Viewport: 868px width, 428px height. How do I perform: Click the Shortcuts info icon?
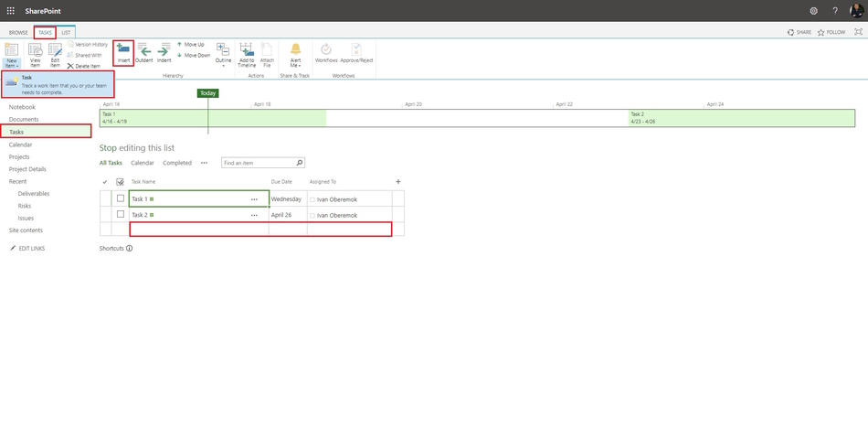point(130,249)
